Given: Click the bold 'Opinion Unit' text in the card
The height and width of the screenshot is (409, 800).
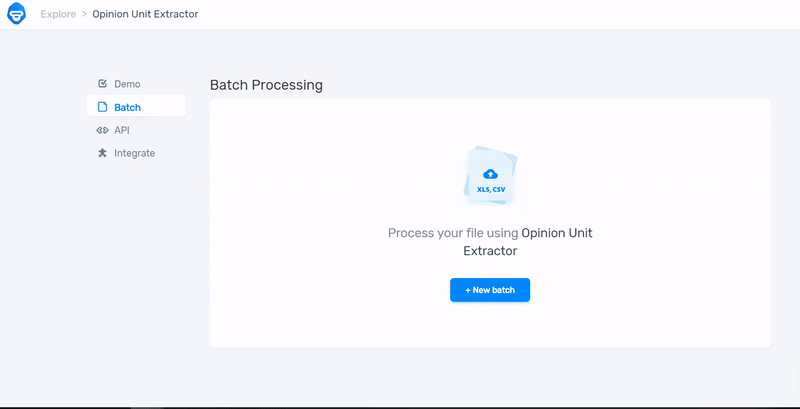Looking at the screenshot, I should 557,233.
